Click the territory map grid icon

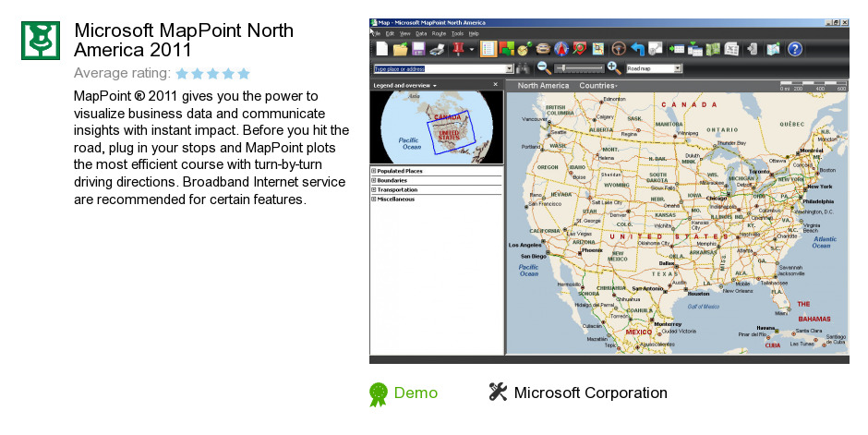click(x=597, y=49)
